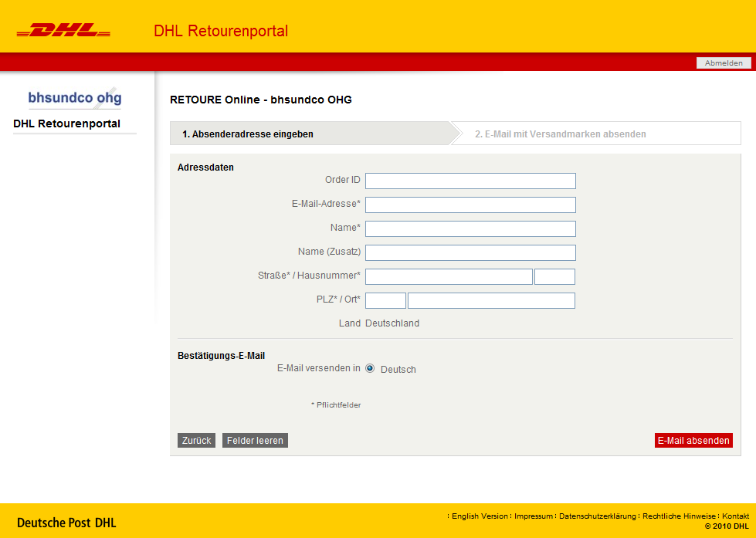The image size is (756, 538).
Task: Click the * Pflichtfelder note
Action: (x=336, y=405)
